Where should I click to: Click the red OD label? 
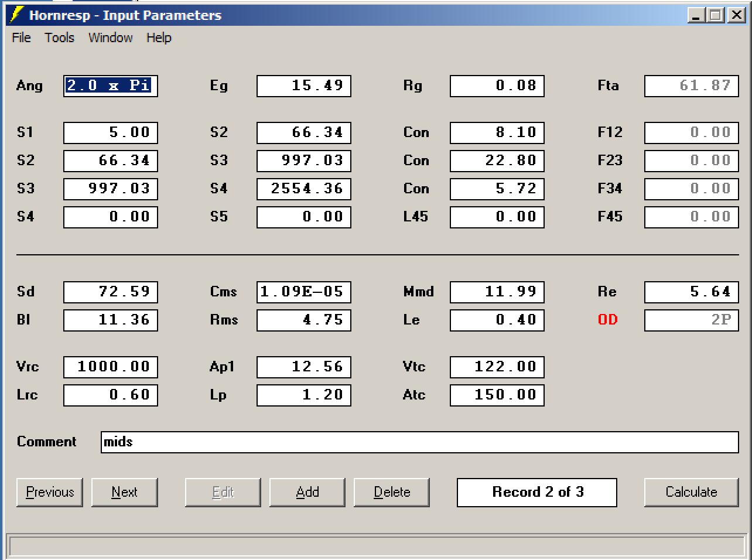tap(607, 320)
